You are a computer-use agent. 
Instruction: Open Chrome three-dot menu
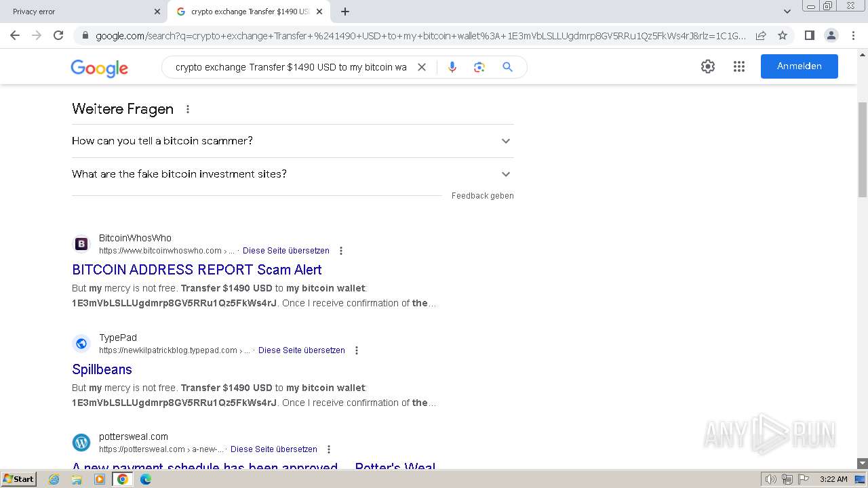(853, 35)
